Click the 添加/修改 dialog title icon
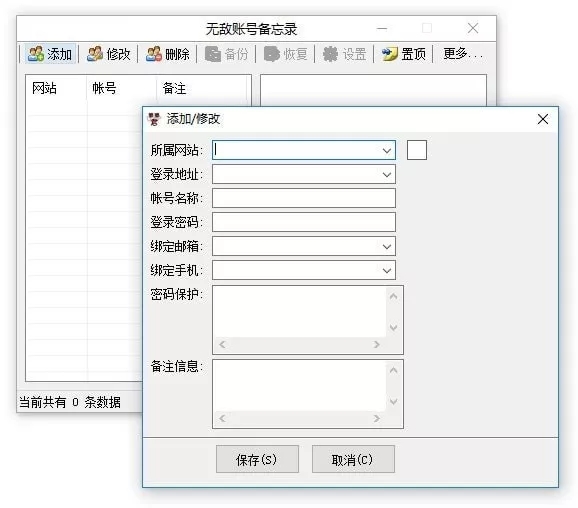Image resolution: width=578 pixels, height=508 pixels. coord(154,119)
